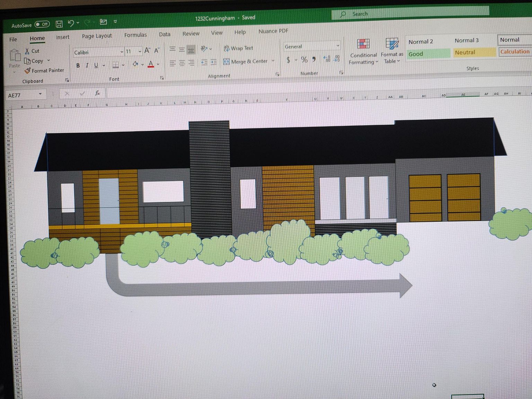
Task: Click the Insert Function fx icon
Action: pos(97,93)
